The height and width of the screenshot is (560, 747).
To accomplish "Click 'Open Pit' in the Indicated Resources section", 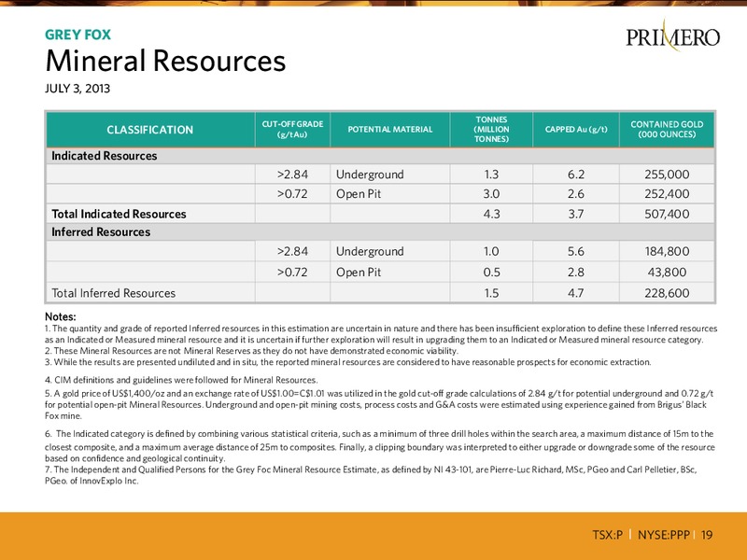I will click(x=359, y=194).
